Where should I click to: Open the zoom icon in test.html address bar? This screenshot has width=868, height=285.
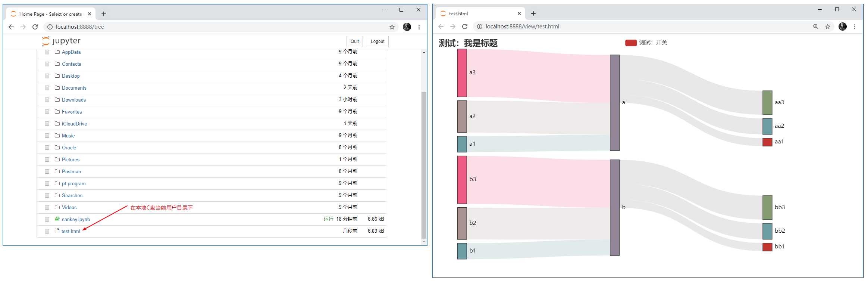(815, 27)
